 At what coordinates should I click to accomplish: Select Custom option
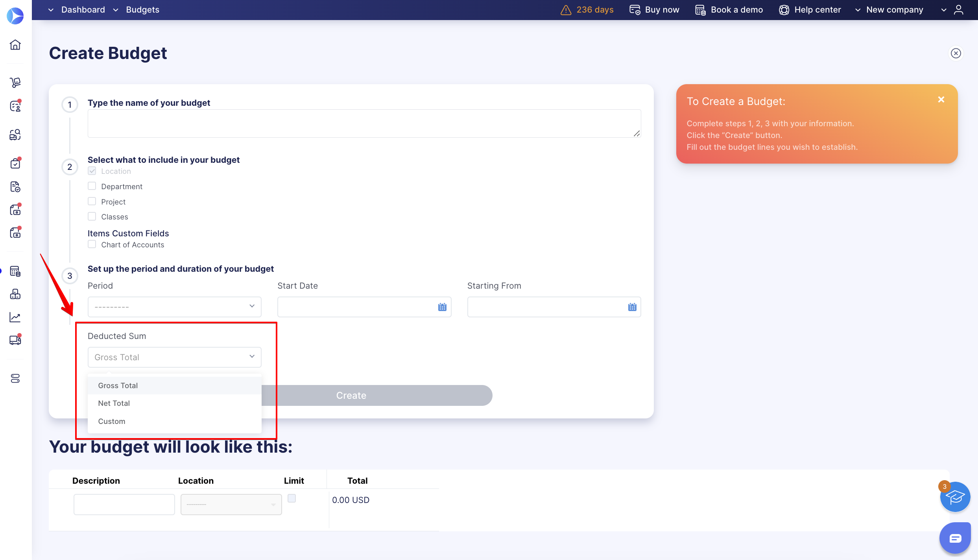[174, 421]
